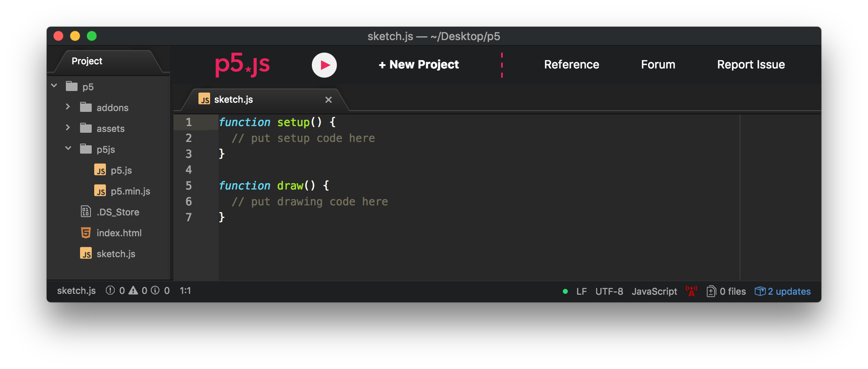868x369 pixels.
Task: Place cursor on the setup function name
Action: click(x=294, y=122)
